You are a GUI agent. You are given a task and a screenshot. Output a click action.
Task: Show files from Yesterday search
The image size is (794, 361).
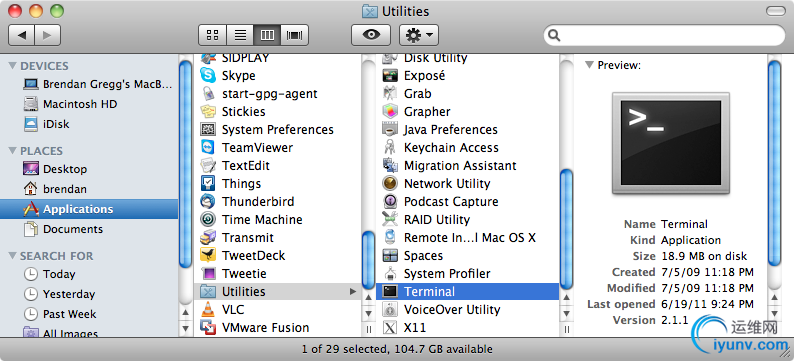pos(89,294)
